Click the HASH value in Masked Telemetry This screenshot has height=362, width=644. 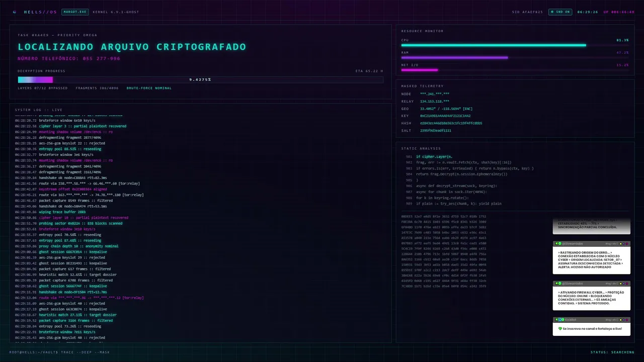(x=451, y=123)
